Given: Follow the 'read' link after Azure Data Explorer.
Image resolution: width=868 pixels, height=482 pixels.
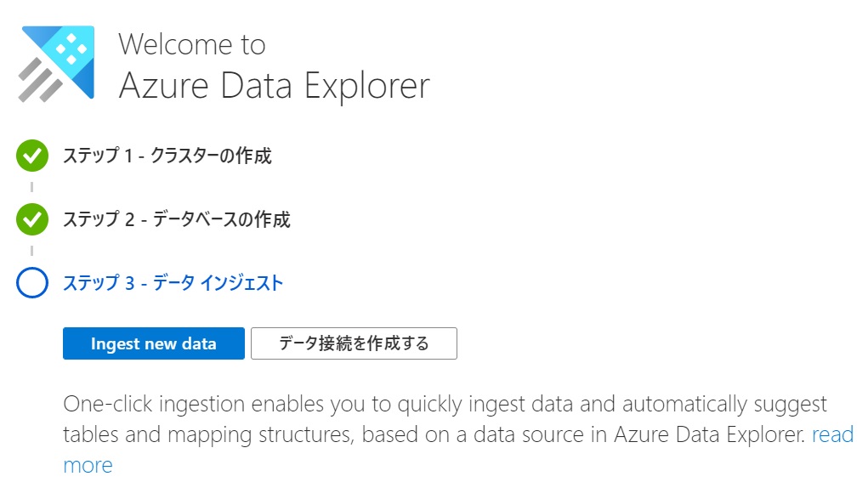Looking at the screenshot, I should pos(833,435).
